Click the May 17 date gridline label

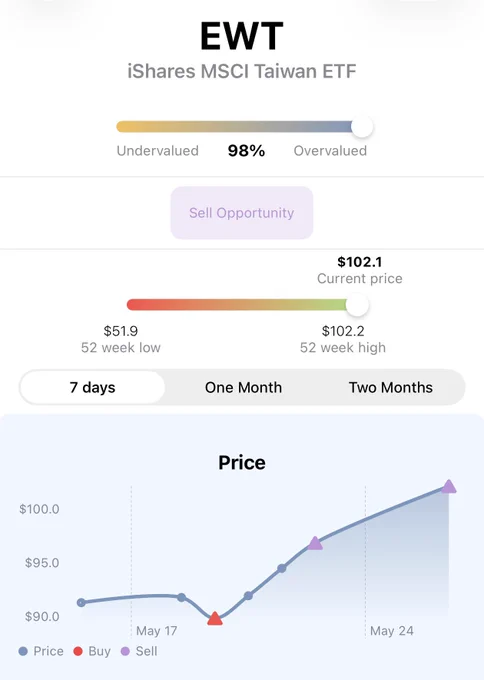[x=157, y=631]
